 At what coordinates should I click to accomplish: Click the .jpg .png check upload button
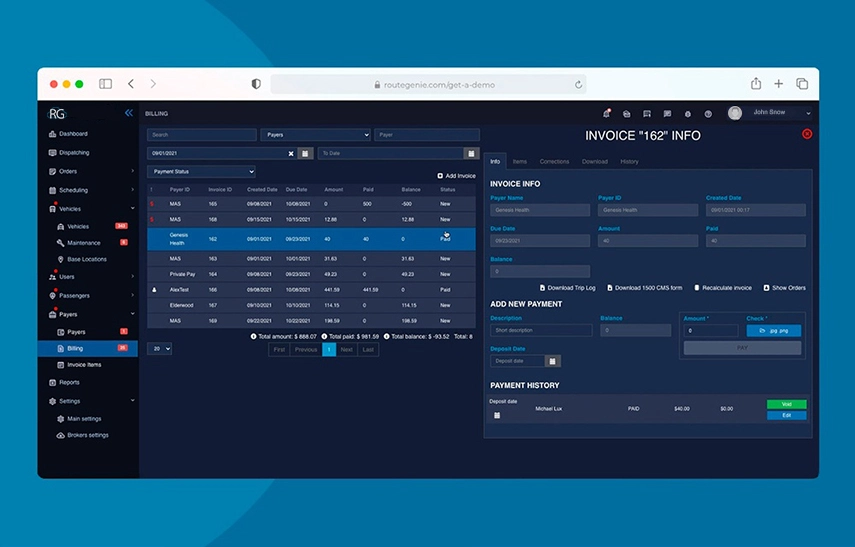pos(774,330)
